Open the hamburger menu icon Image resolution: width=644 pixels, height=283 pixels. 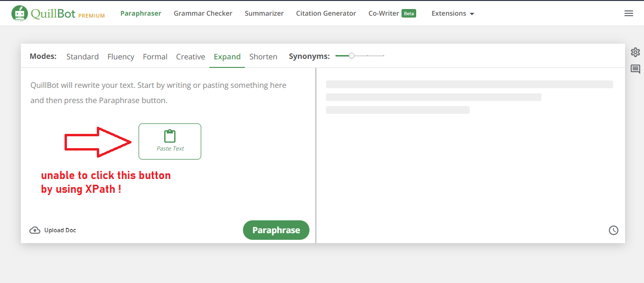pyautogui.click(x=629, y=13)
